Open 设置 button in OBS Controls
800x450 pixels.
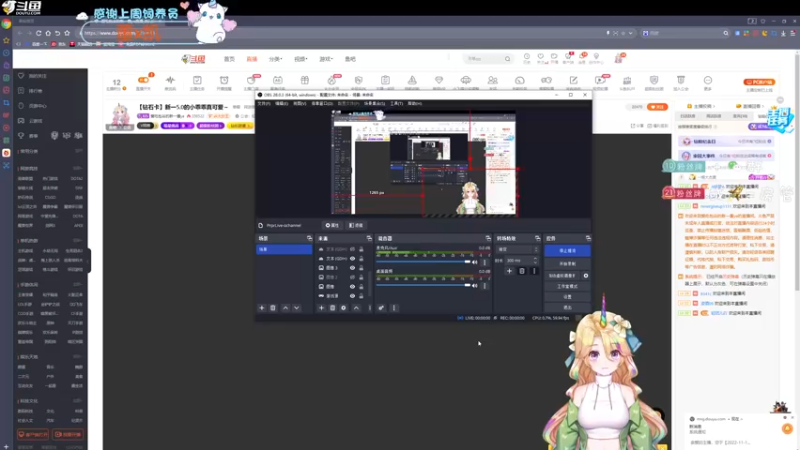point(567,297)
